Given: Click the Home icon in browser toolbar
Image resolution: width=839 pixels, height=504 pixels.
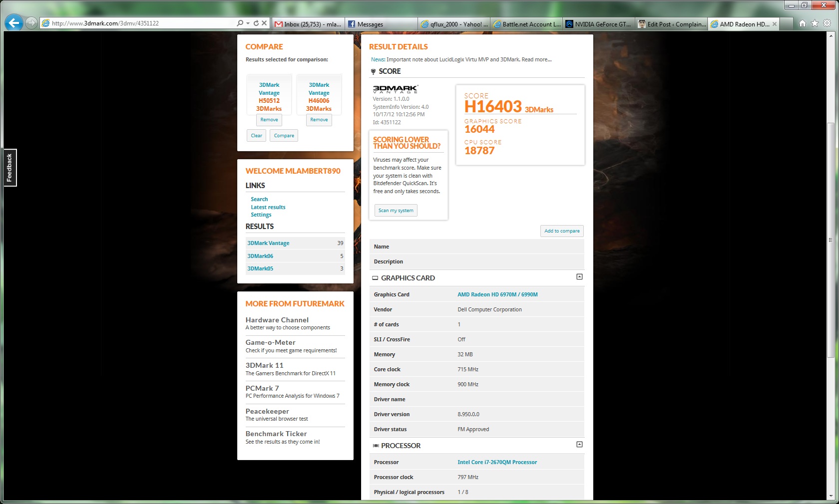Looking at the screenshot, I should pos(802,23).
